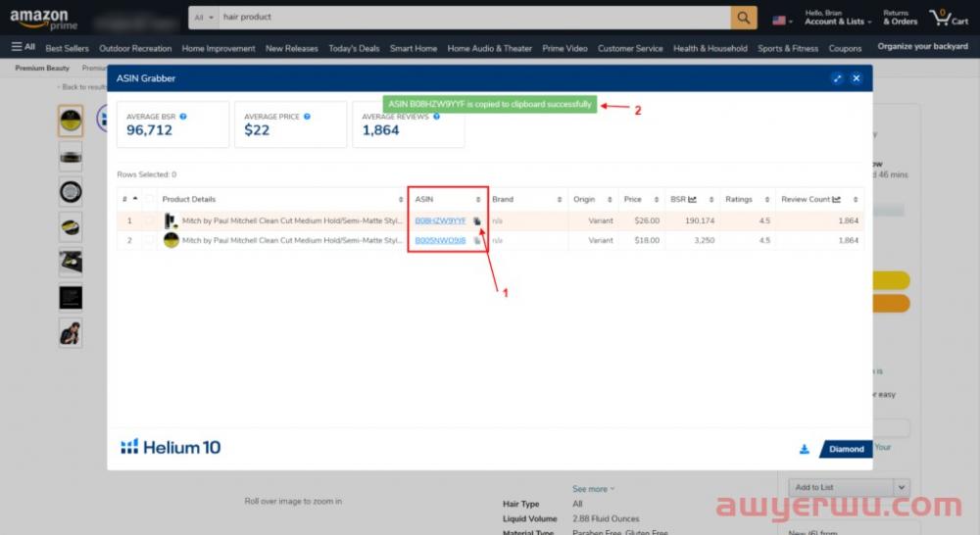The image size is (980, 535).
Task: Open the search category All dropdown
Action: 204,18
